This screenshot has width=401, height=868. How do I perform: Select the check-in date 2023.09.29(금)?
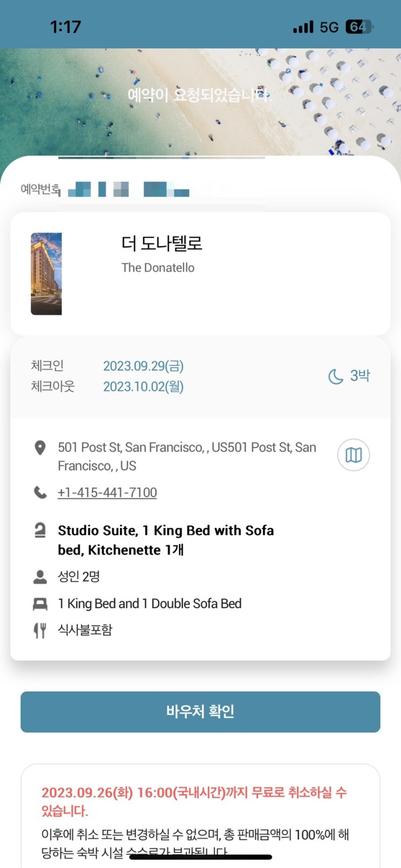point(144,366)
